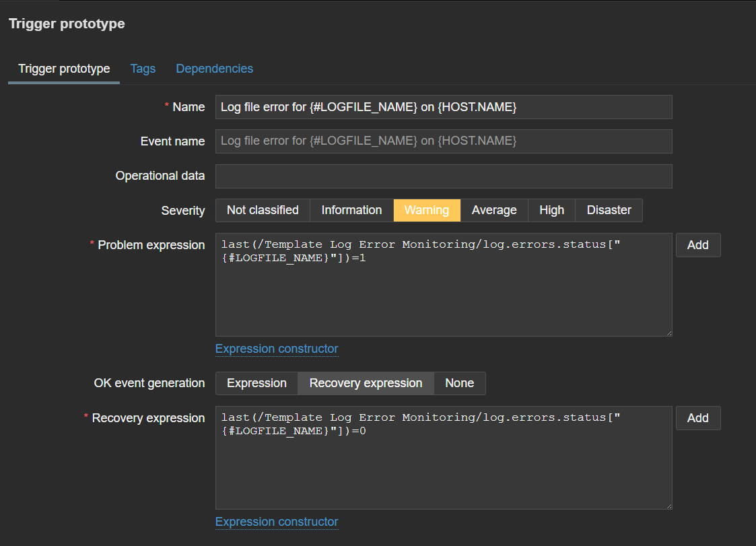This screenshot has height=546, width=756.
Task: Click the Name input field
Action: (444, 107)
